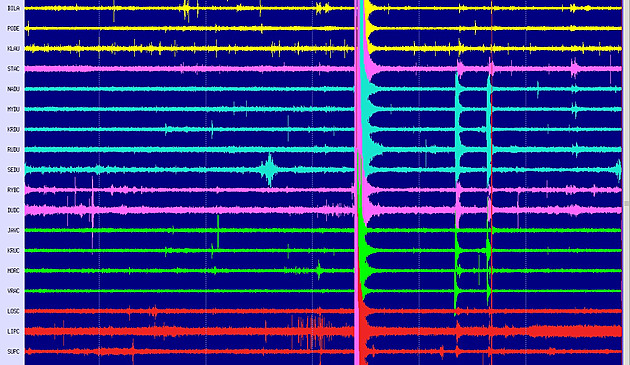Select the LOSC station label
Screen dimensions: 630x365
tap(13, 311)
